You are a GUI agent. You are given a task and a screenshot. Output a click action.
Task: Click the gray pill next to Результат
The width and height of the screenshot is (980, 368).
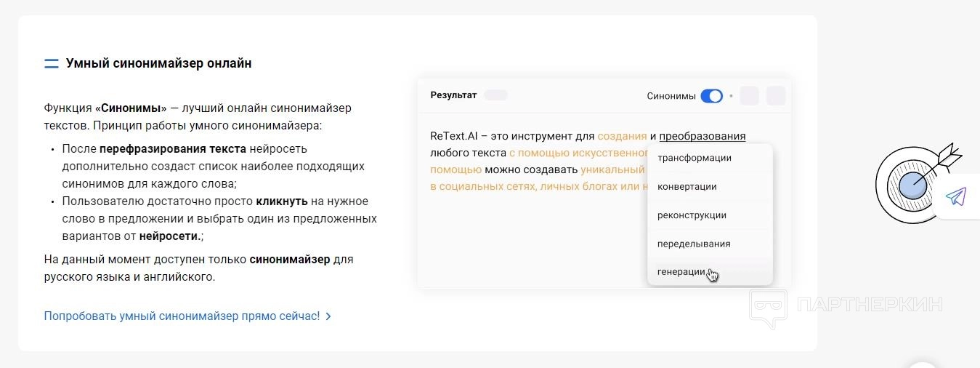(495, 95)
